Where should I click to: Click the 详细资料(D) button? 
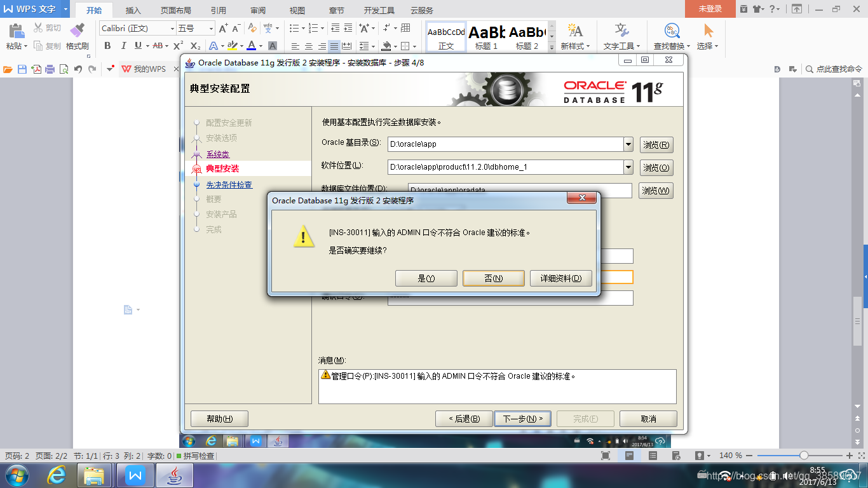click(x=561, y=278)
